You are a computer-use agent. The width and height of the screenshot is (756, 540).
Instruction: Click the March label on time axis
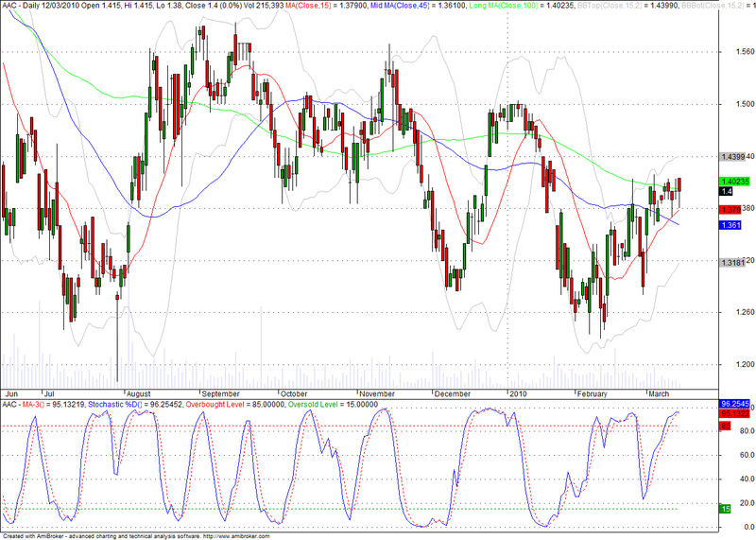tap(659, 393)
